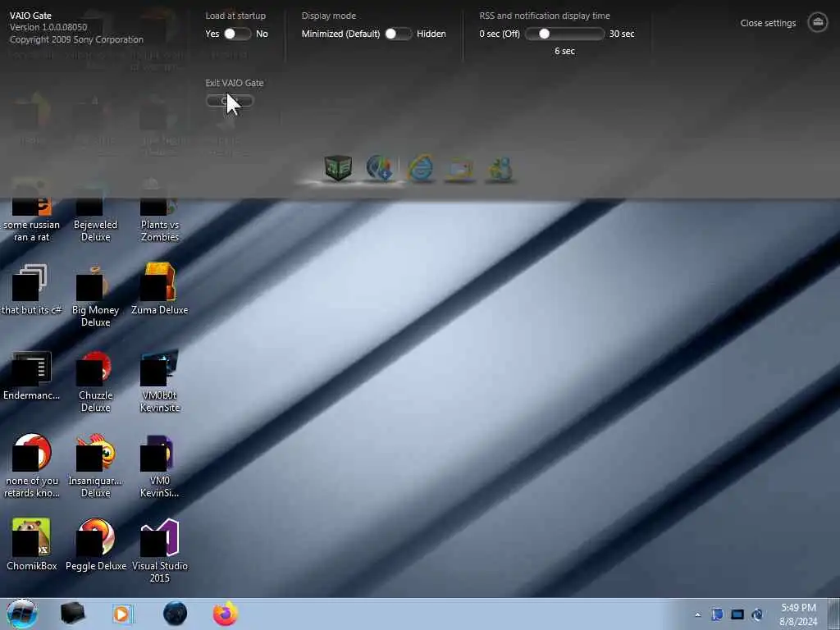Select the Bejeweled Deluxe desktop shortcut

[x=95, y=216]
